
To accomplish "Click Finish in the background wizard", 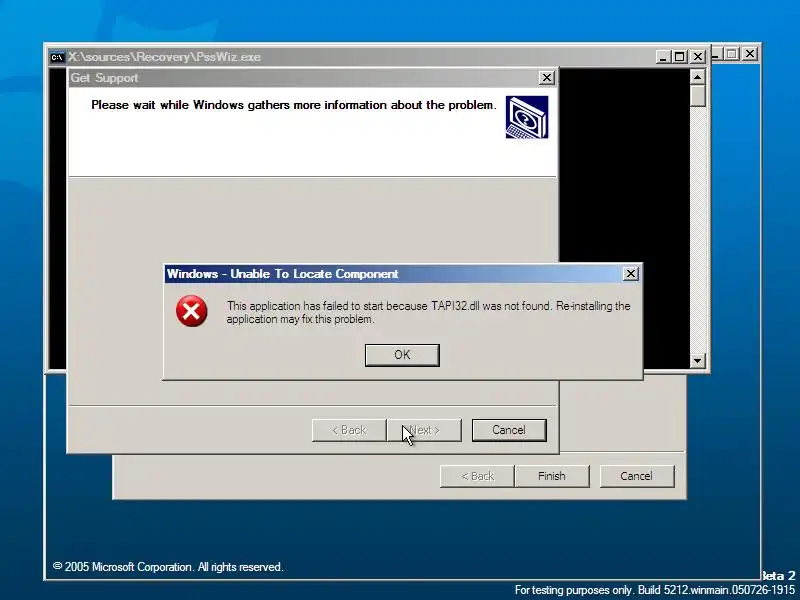I will (552, 476).
